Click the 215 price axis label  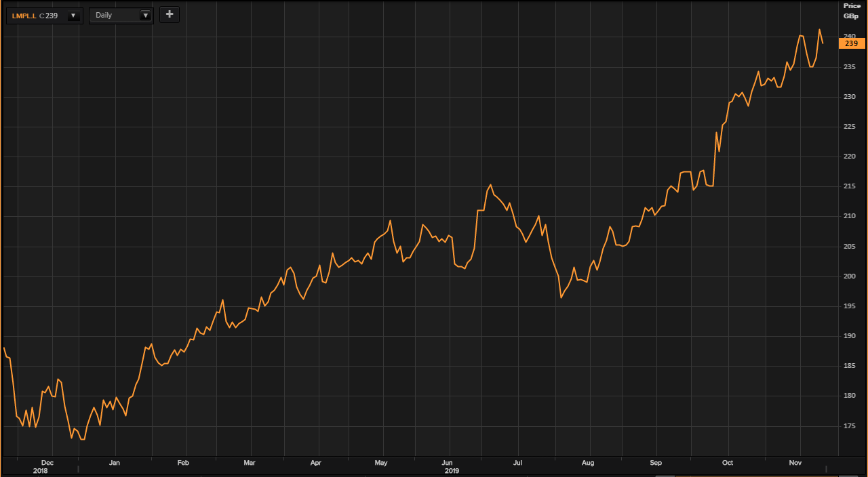coord(850,186)
